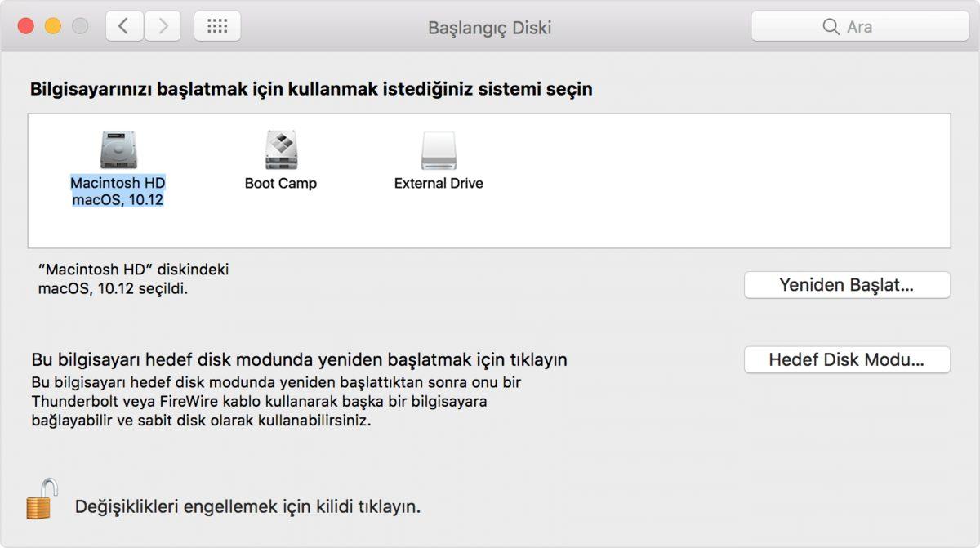
Task: Go back using the left navigation arrow
Action: (x=123, y=25)
